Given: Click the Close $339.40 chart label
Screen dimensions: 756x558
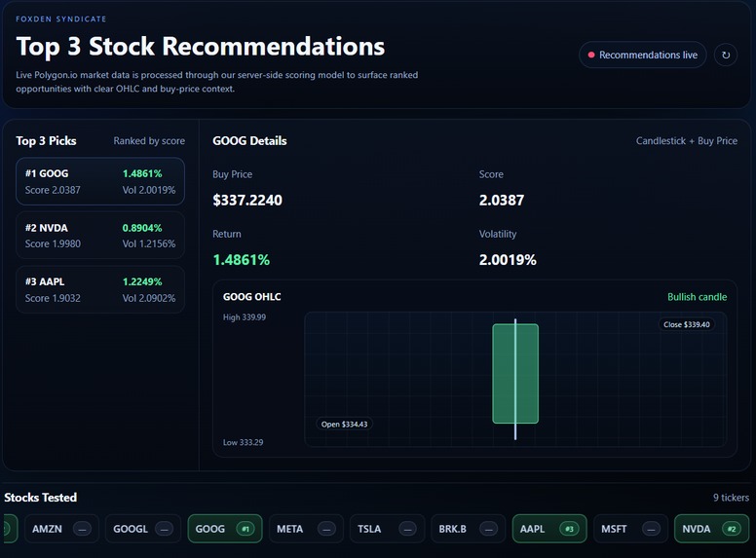Looking at the screenshot, I should (x=687, y=324).
